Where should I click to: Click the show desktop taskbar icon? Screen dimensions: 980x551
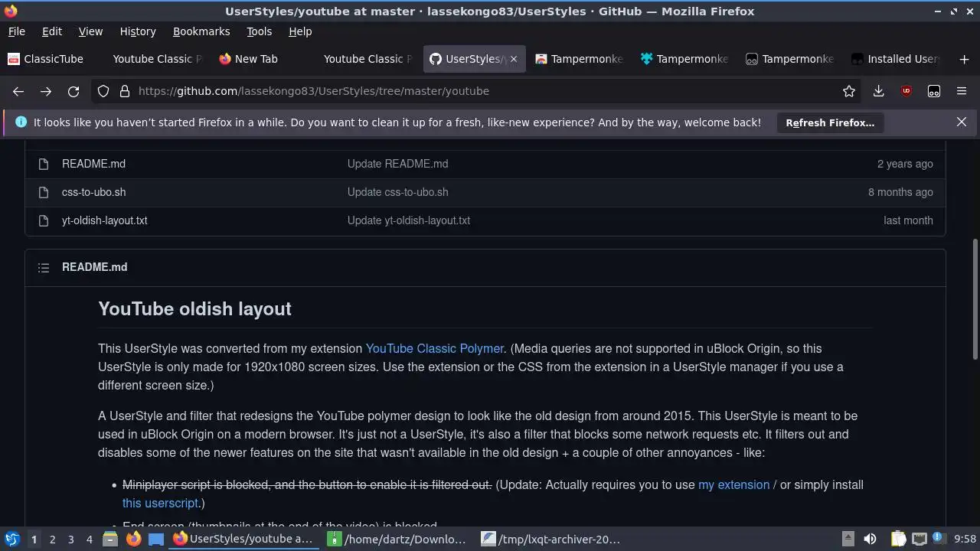(156, 539)
